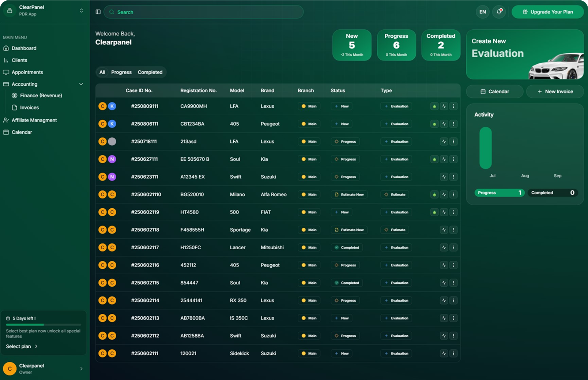
Task: Click activity icon for Alfa Romeo Milano row
Action: (x=444, y=194)
